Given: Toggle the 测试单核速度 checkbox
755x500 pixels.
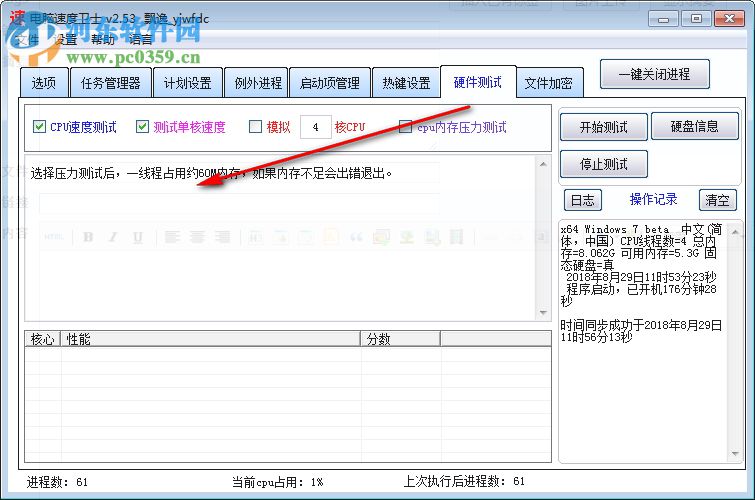Looking at the screenshot, I should 143,127.
